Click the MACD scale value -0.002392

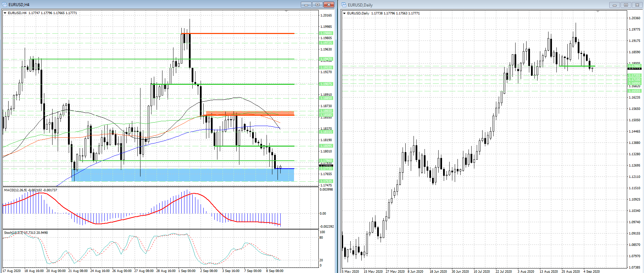click(327, 227)
